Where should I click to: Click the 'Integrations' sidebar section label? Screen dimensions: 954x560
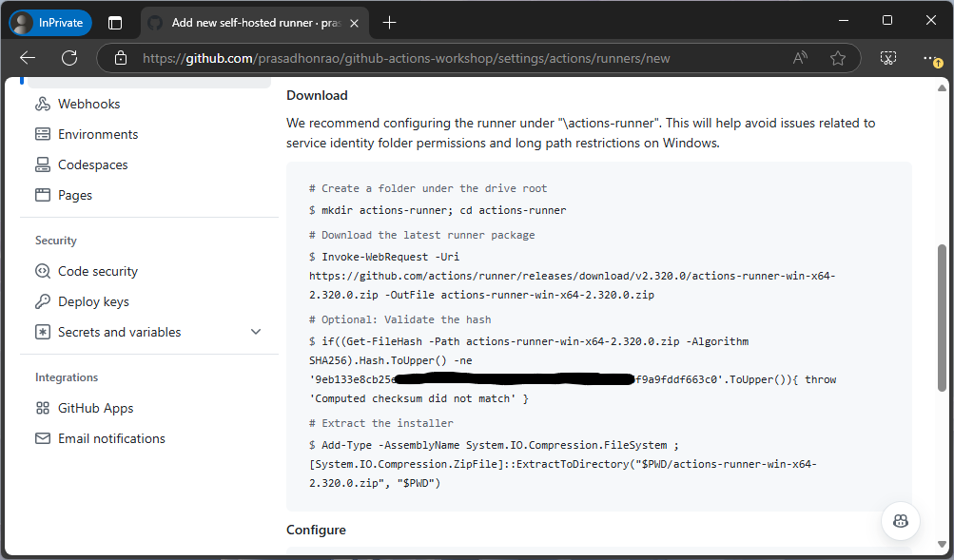[67, 377]
